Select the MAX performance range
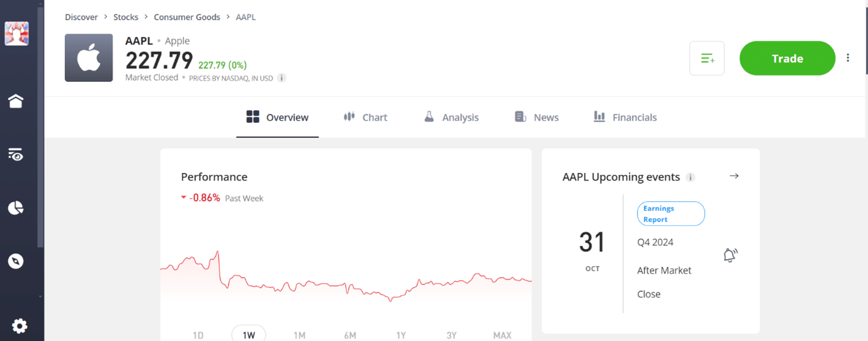The height and width of the screenshot is (341, 868). click(x=502, y=335)
